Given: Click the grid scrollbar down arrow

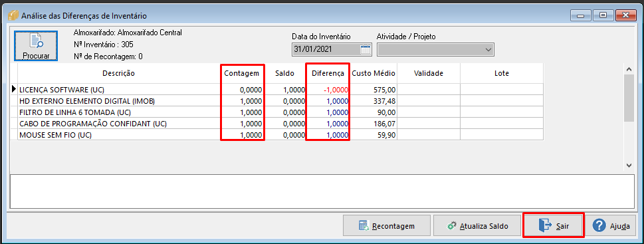Looking at the screenshot, I should (x=629, y=165).
